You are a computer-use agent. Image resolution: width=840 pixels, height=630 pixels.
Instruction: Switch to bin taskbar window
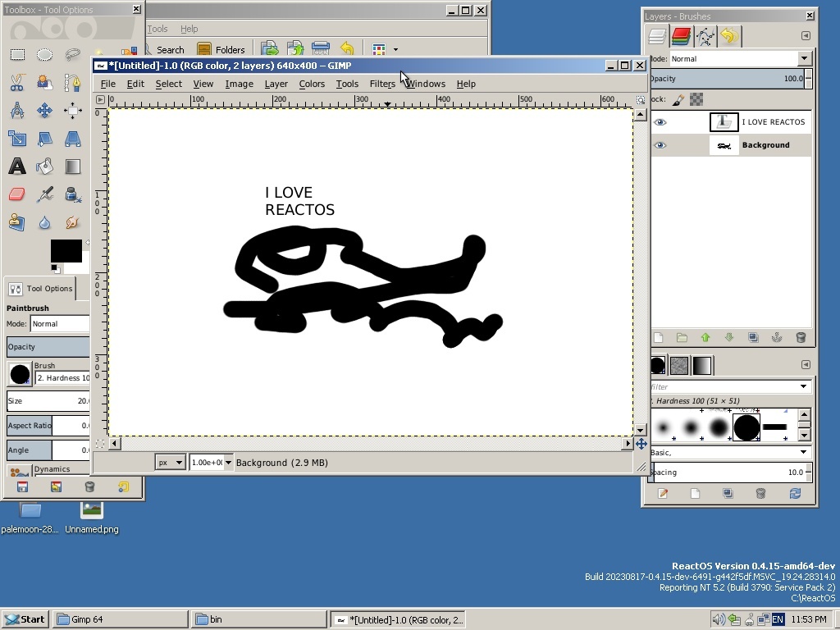pos(258,619)
